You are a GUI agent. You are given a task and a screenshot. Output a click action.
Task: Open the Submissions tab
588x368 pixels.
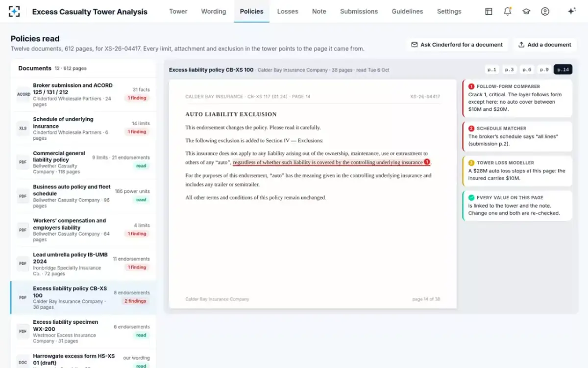[x=359, y=11]
